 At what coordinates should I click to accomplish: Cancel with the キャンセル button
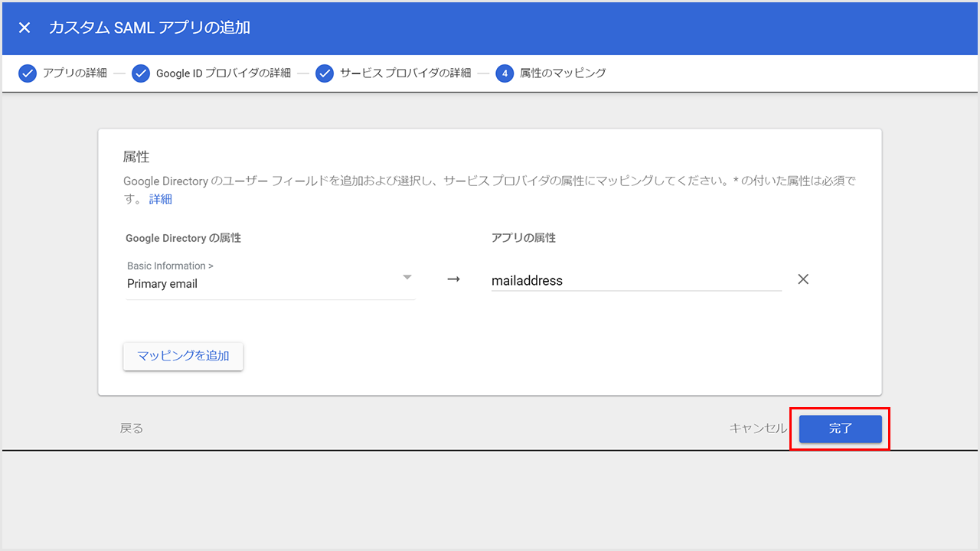(757, 429)
